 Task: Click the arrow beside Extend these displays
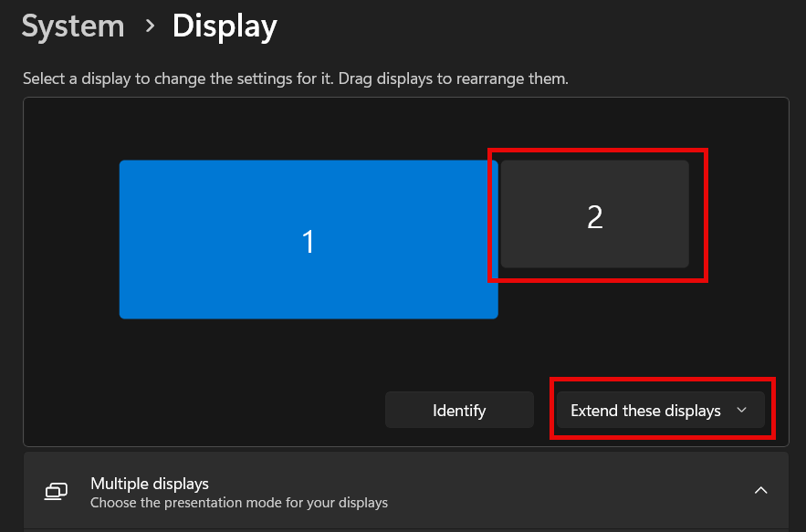(741, 411)
